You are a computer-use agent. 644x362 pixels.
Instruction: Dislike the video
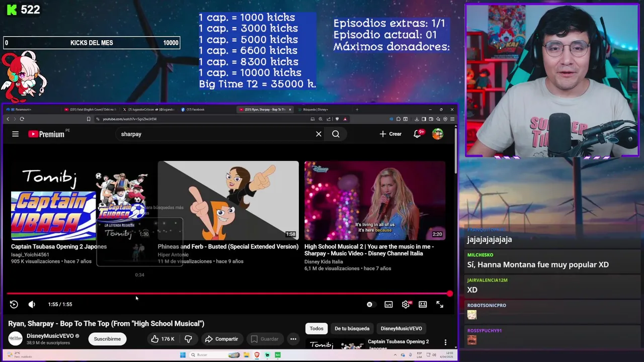(188, 339)
